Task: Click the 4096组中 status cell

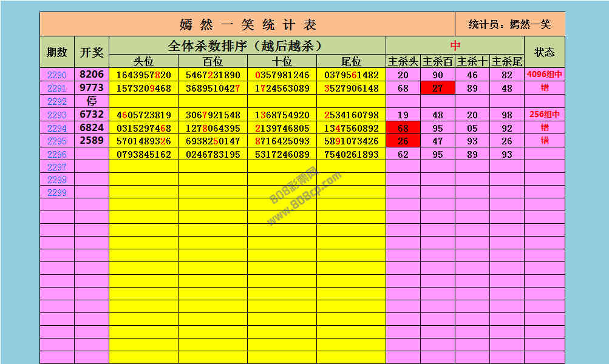Action: point(544,75)
